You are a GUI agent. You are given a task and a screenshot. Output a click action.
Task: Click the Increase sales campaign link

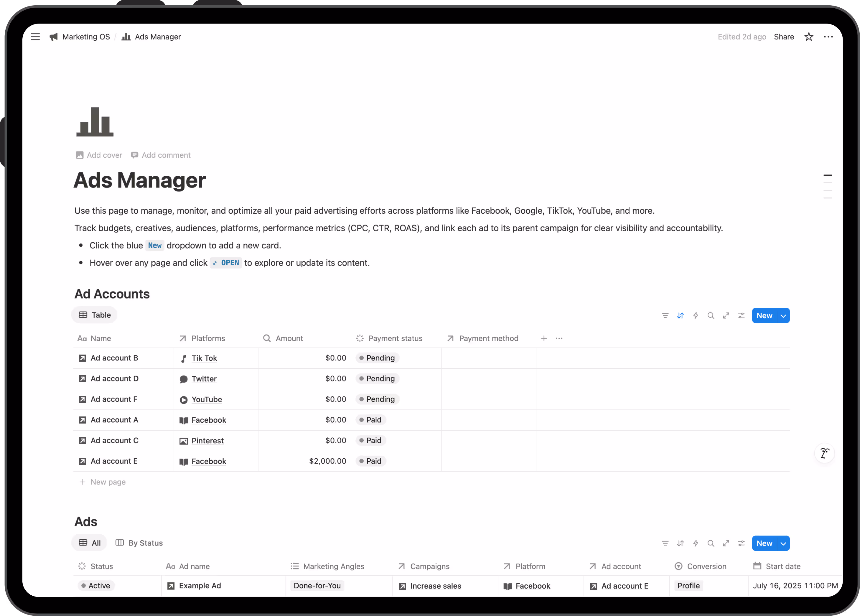(436, 586)
